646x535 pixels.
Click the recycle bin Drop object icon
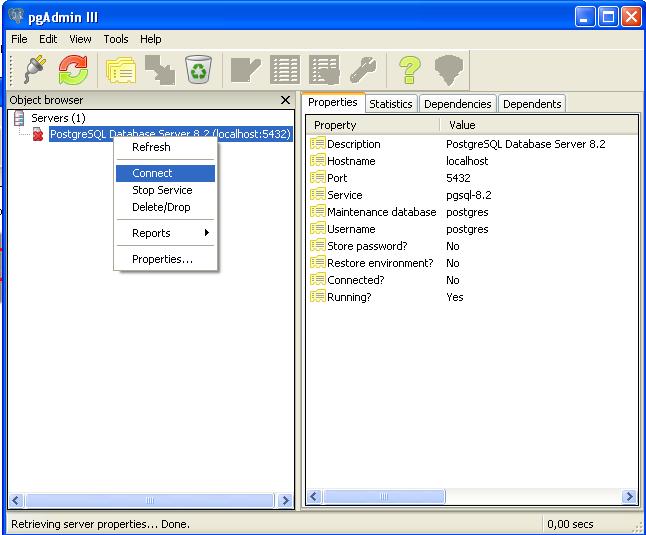199,70
